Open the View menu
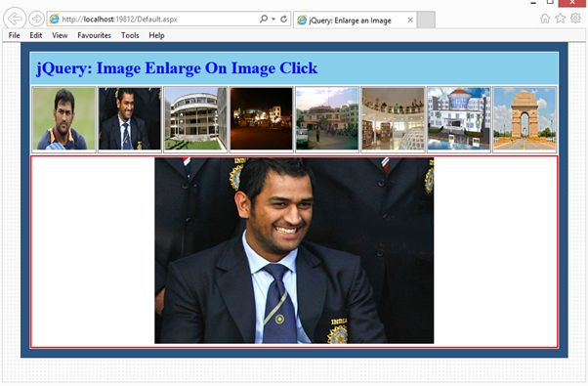 60,35
